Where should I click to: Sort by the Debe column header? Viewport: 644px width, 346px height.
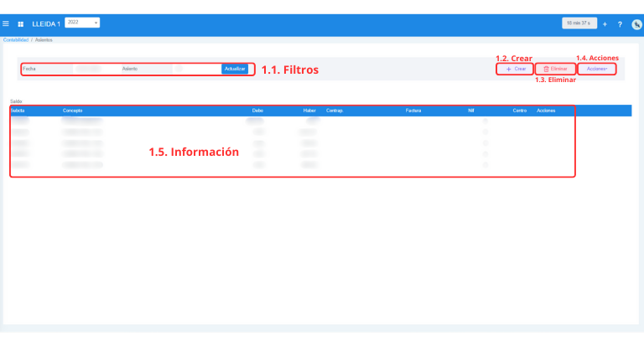tap(257, 111)
